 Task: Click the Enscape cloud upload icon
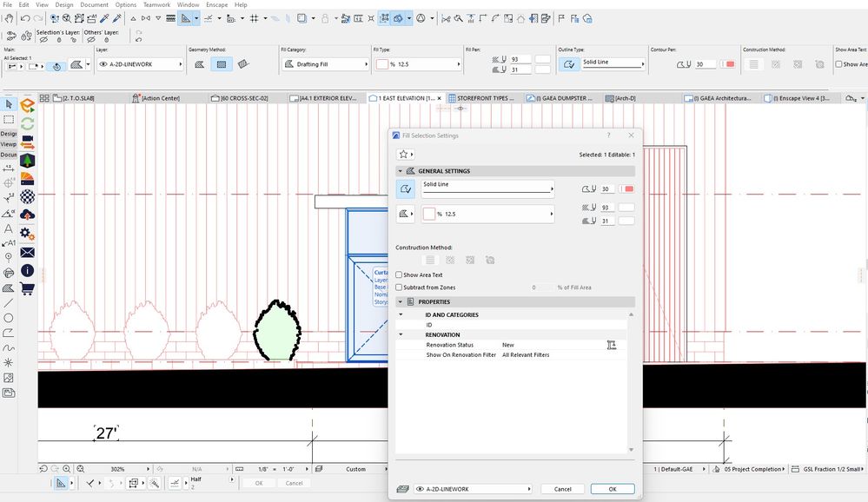click(x=27, y=215)
